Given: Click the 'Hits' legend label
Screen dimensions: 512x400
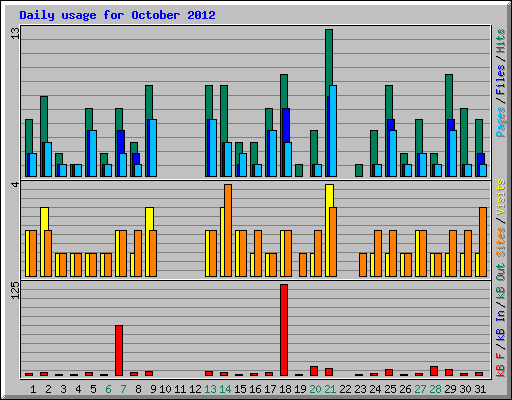Looking at the screenshot, I should 501,41.
